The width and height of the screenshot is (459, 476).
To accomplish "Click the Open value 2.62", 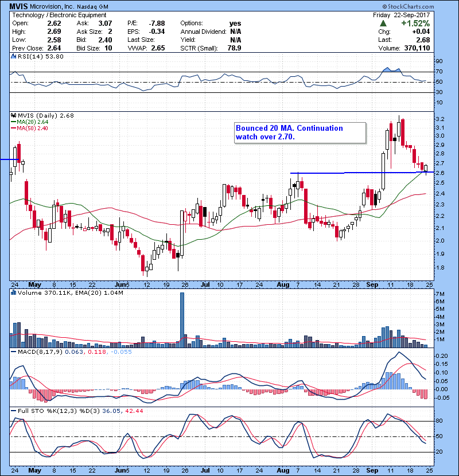I will 54,24.
